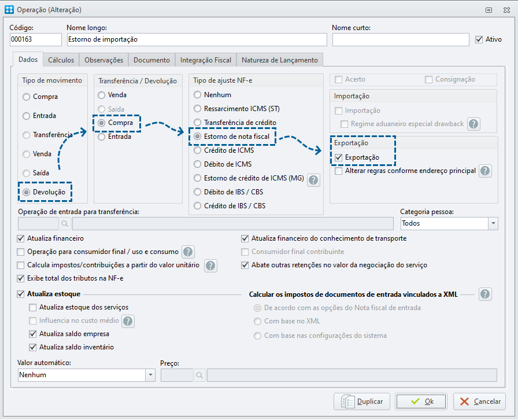Show help for Operação para consumidor final
The height and width of the screenshot is (420, 518).
pos(188,252)
